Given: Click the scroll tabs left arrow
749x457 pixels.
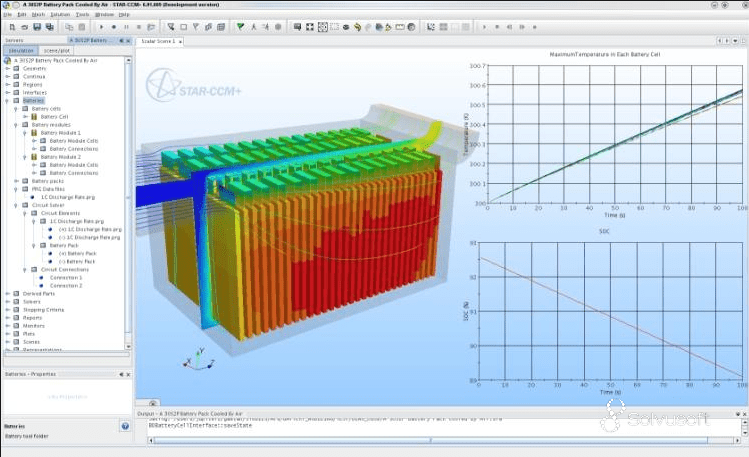Looking at the screenshot, I should (x=719, y=42).
